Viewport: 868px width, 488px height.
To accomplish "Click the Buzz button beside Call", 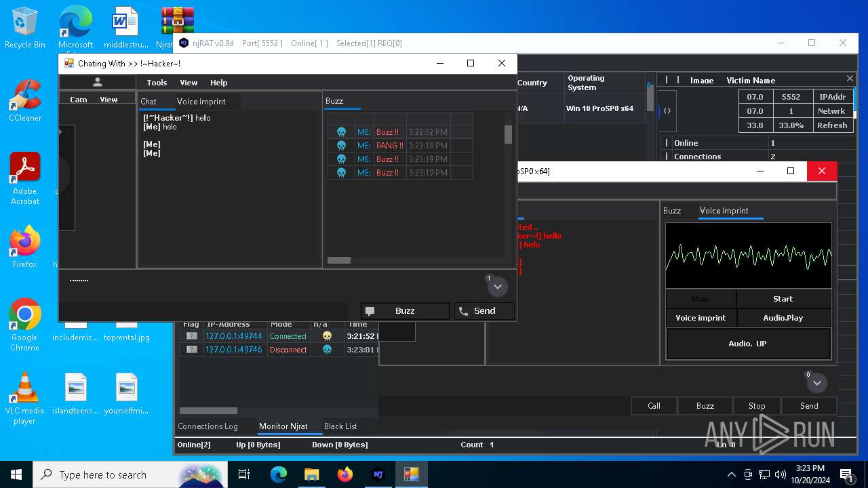I will pos(705,406).
